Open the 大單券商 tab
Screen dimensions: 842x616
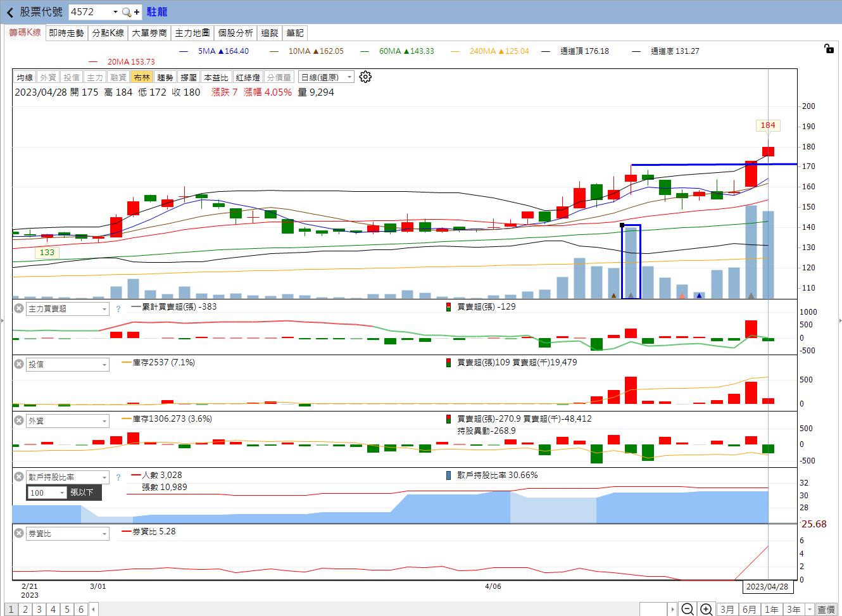(149, 33)
